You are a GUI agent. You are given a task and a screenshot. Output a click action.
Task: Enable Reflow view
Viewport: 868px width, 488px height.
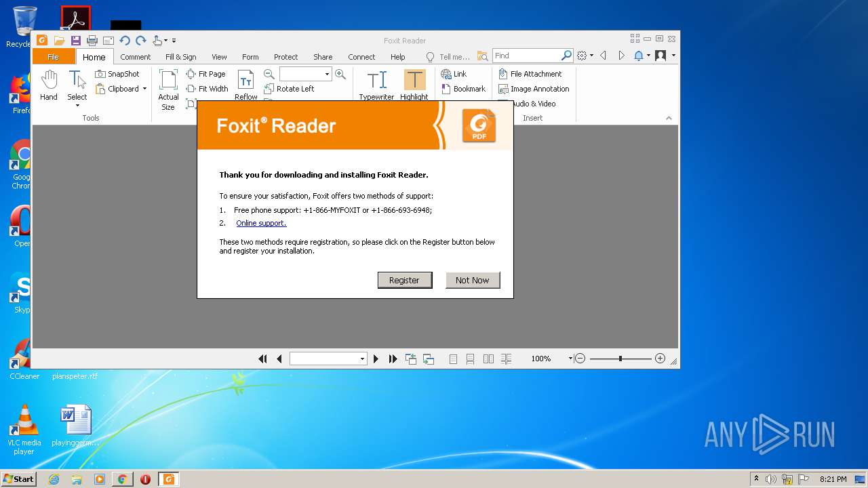coord(246,85)
